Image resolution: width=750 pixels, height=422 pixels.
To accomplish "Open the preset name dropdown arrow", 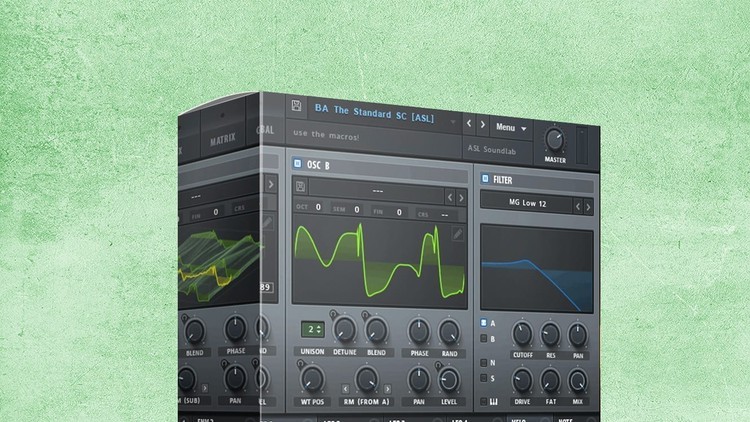I will (452, 122).
